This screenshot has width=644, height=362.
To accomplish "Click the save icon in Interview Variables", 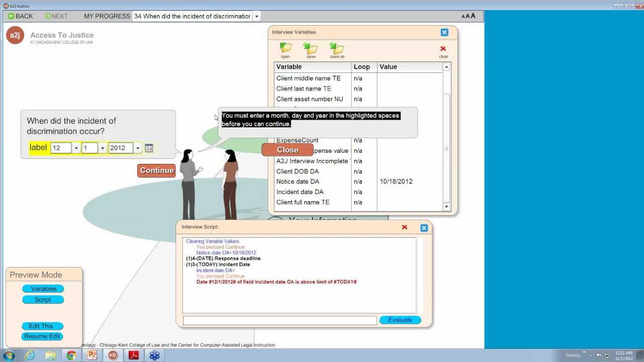I will (x=311, y=50).
